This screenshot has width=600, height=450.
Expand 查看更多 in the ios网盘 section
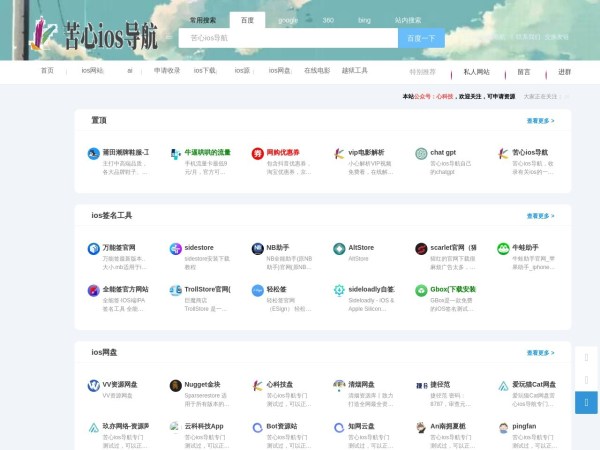point(540,352)
